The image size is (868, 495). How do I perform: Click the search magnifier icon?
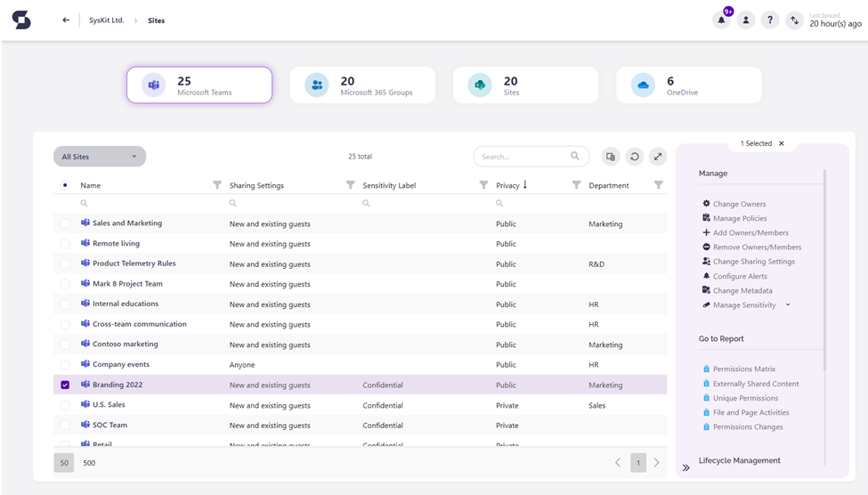click(x=575, y=156)
